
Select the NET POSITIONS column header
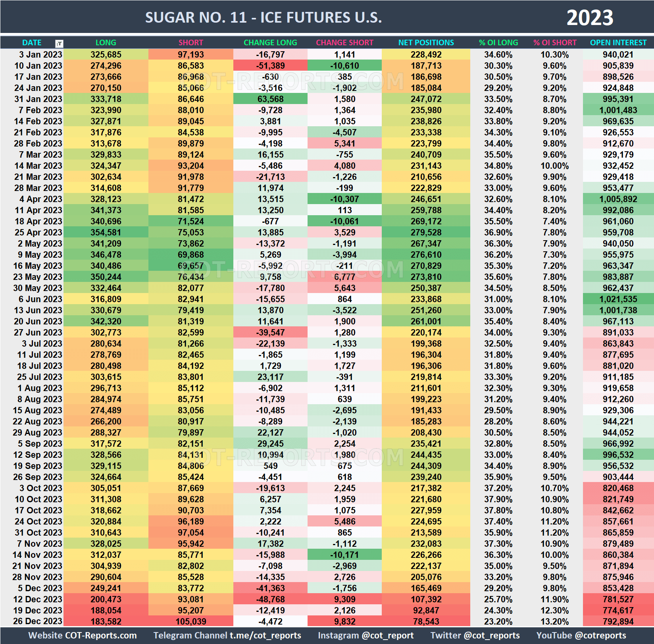click(426, 42)
